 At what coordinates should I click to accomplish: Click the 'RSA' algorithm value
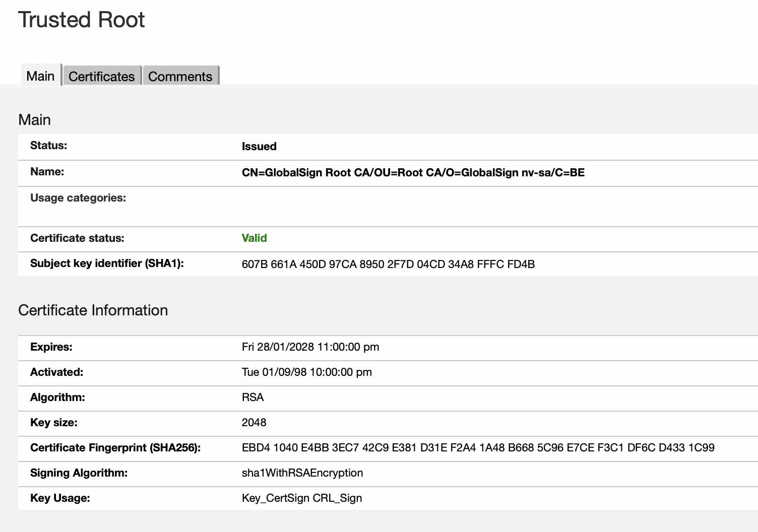click(x=253, y=397)
